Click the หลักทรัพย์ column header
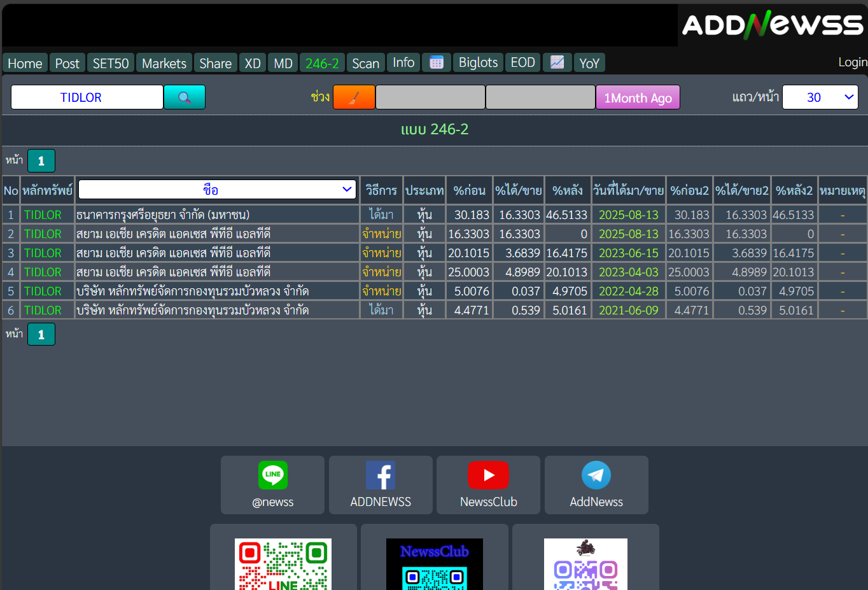 [x=48, y=190]
